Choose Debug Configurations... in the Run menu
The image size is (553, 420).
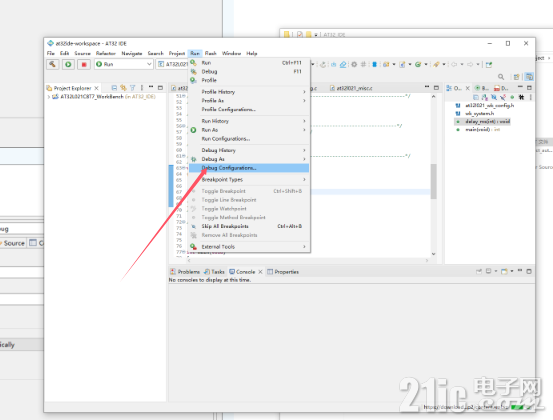(249, 168)
